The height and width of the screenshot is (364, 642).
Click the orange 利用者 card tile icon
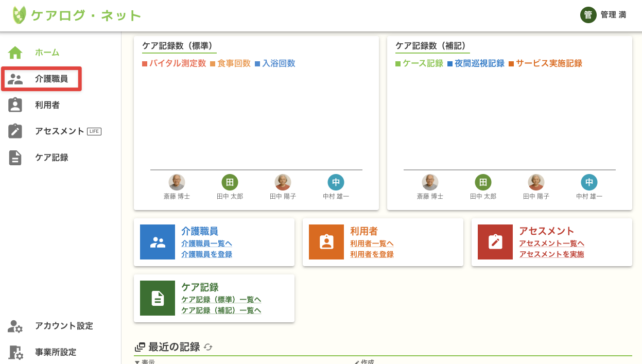326,242
